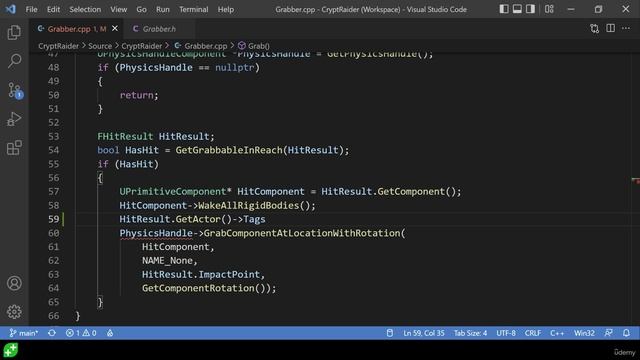
Task: Split the editor to the right
Action: (x=610, y=28)
